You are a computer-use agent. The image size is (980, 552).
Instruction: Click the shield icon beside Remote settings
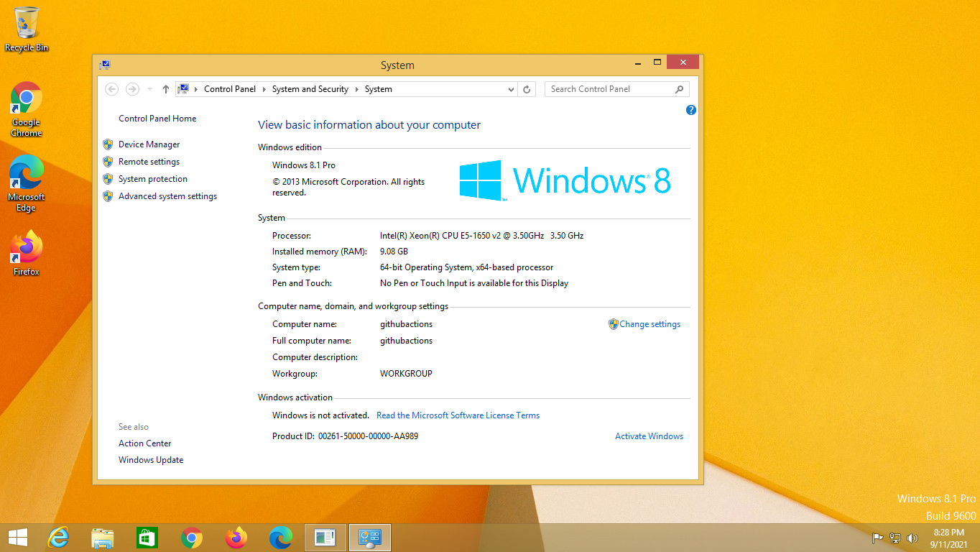click(108, 162)
